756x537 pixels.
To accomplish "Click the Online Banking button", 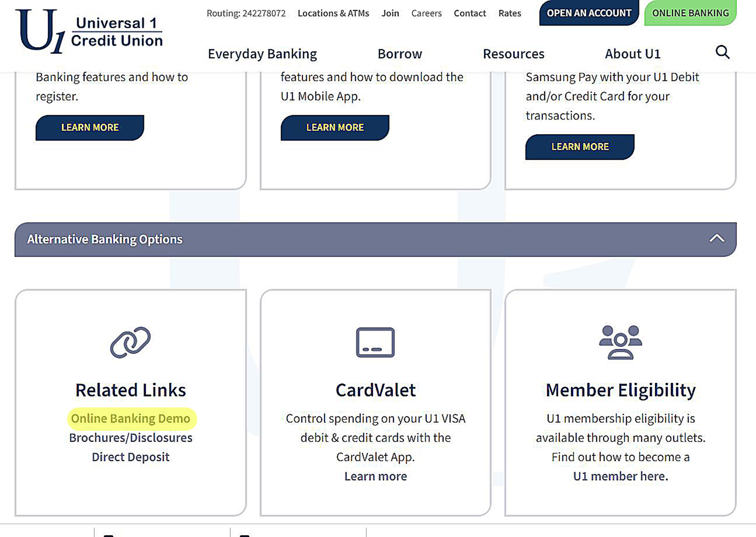I will click(691, 13).
